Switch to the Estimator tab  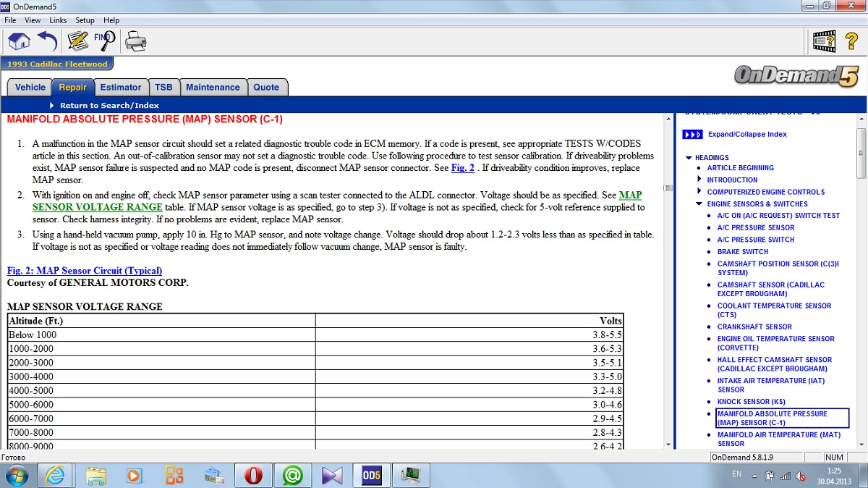coord(121,88)
